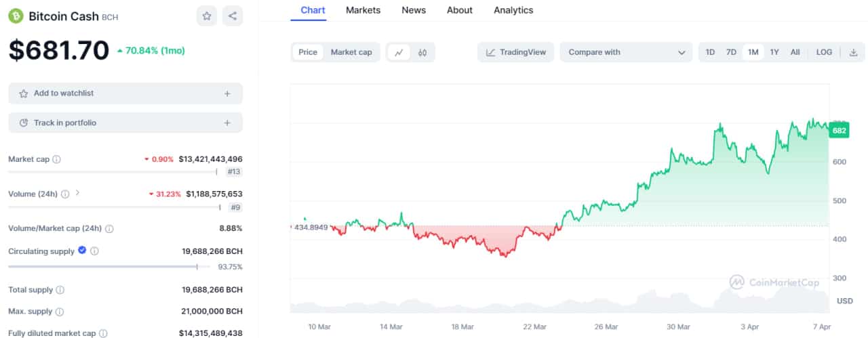This screenshot has height=338, width=868.
Task: Click info icon beside Circulating supply
Action: tap(94, 251)
